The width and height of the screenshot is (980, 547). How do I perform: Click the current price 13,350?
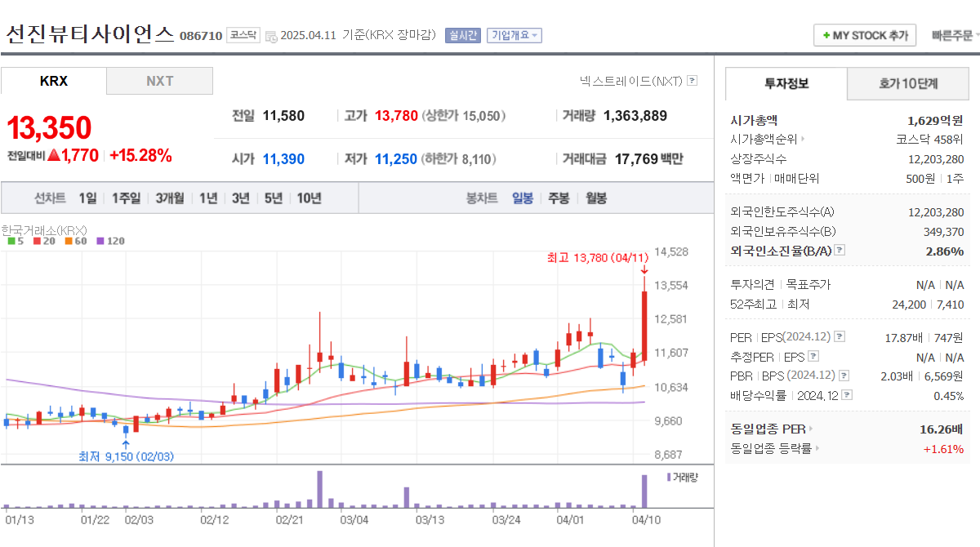(x=49, y=127)
